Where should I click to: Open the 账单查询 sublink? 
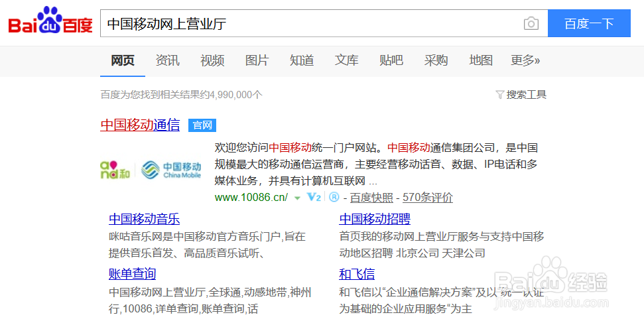tap(132, 274)
